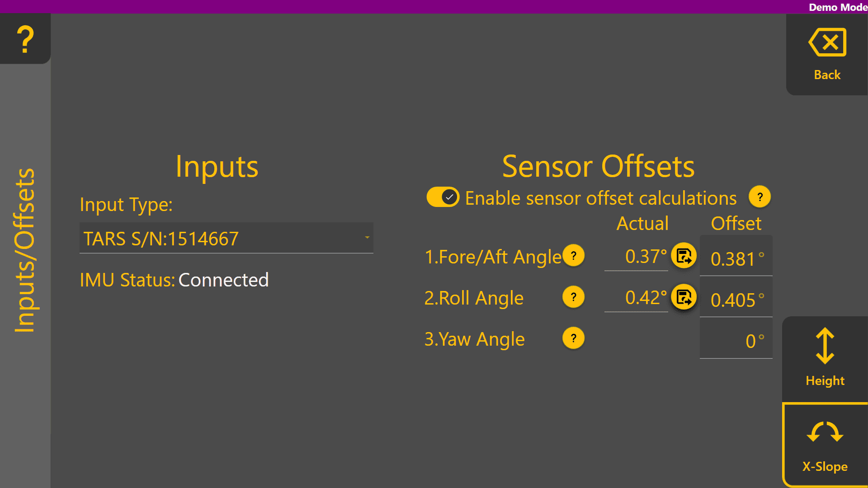Open help for Roll Angle
Viewport: 868px width, 488px height.
[573, 297]
